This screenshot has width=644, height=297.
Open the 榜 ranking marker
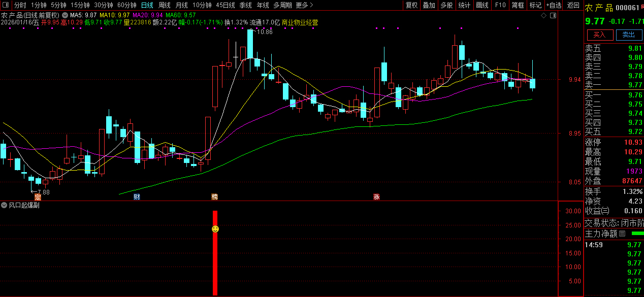point(214,197)
